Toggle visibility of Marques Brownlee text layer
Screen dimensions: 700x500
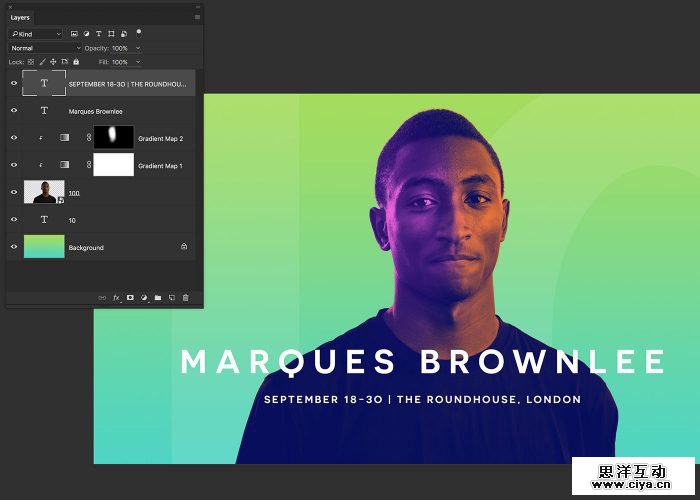tap(14, 111)
